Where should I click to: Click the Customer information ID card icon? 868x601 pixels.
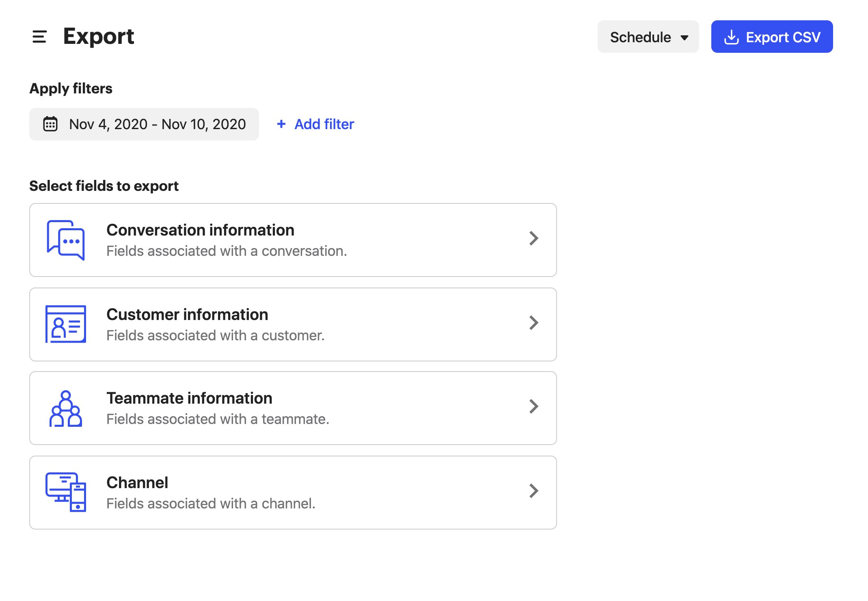point(66,324)
